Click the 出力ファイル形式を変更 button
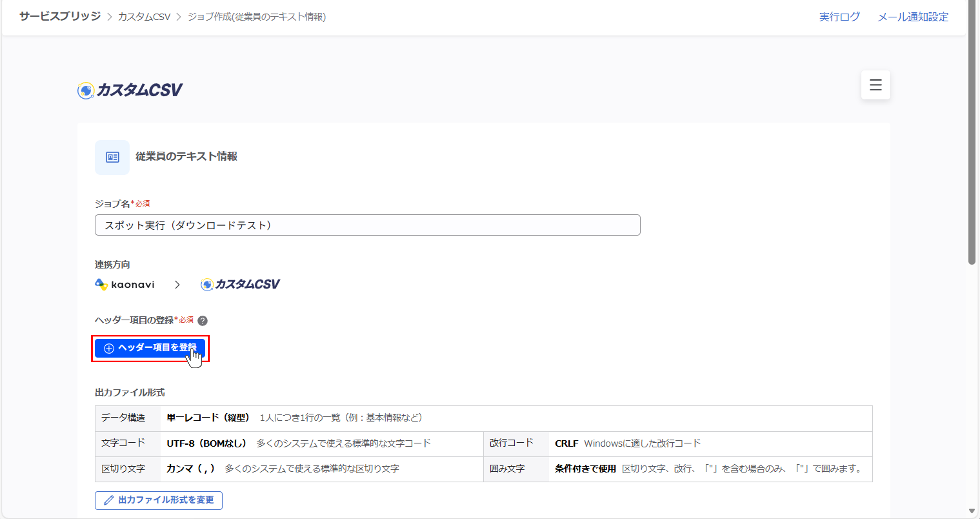Image resolution: width=980 pixels, height=519 pixels. click(158, 500)
